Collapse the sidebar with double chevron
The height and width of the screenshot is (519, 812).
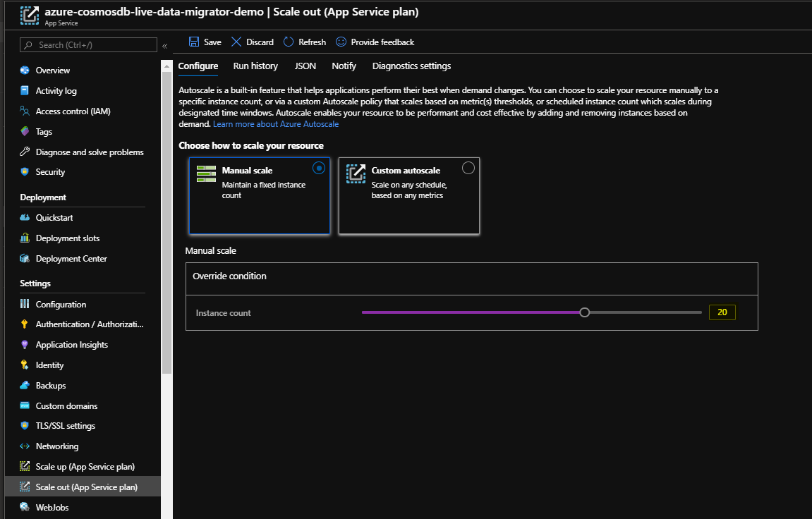(164, 46)
